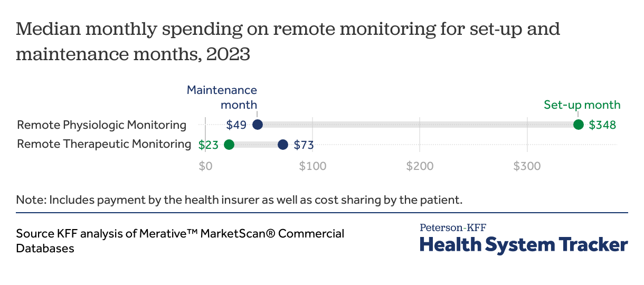Image resolution: width=644 pixels, height=285 pixels.
Task: Click the Health System Tracker logo
Action: coord(524,245)
